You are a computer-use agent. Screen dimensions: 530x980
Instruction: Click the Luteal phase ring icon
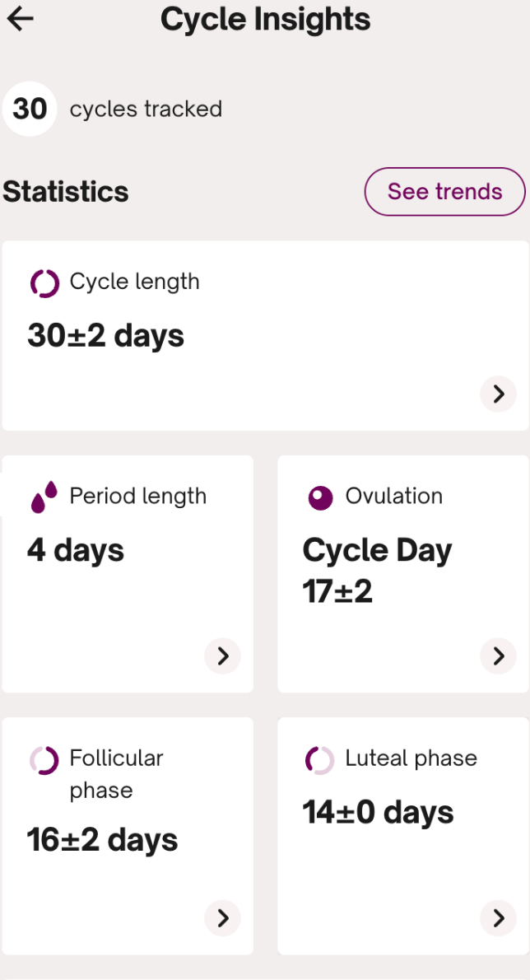coord(320,759)
